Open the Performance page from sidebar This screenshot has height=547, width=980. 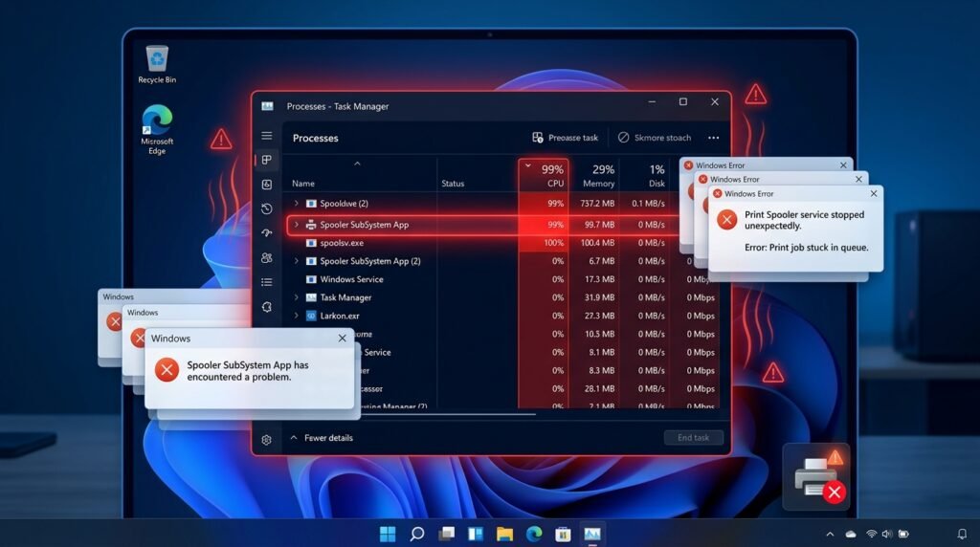click(x=267, y=185)
